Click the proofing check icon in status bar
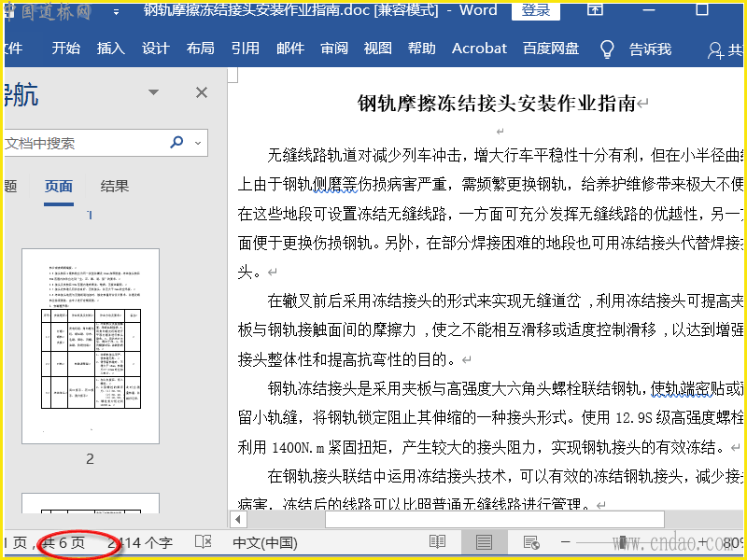The image size is (747, 560). tap(203, 542)
